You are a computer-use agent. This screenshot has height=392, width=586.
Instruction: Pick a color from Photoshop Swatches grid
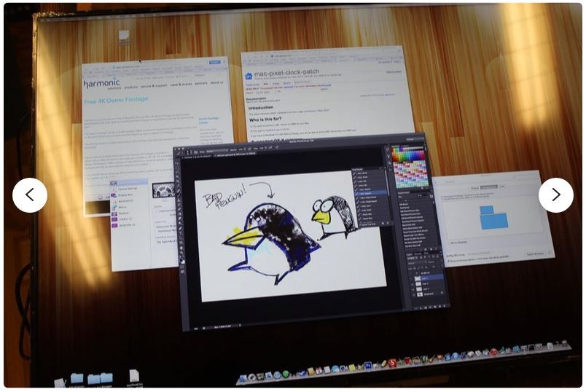(x=409, y=168)
